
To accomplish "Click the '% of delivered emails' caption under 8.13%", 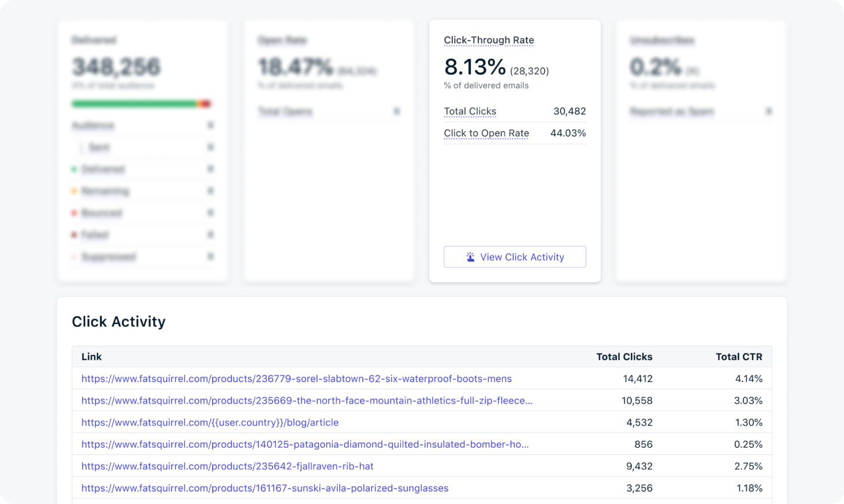I will (486, 85).
